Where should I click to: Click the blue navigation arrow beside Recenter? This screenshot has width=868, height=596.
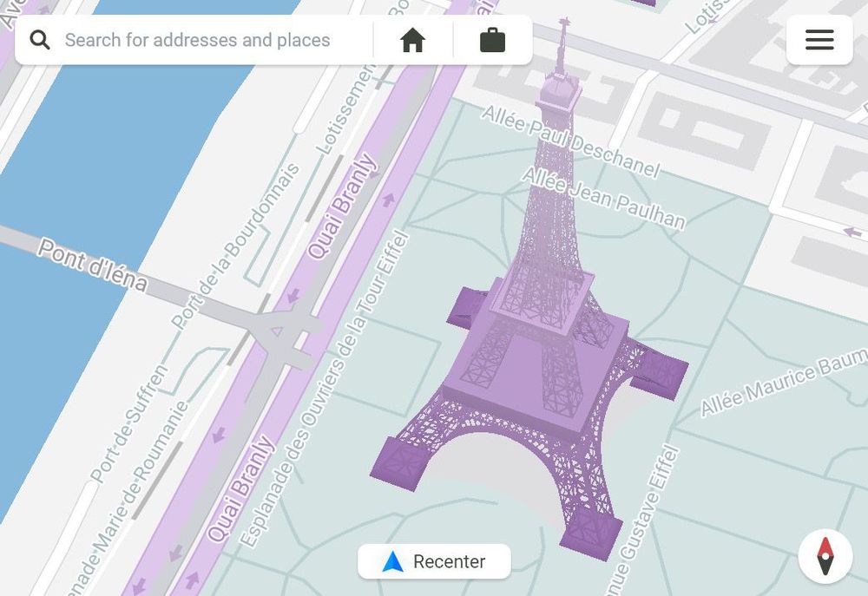(x=392, y=562)
